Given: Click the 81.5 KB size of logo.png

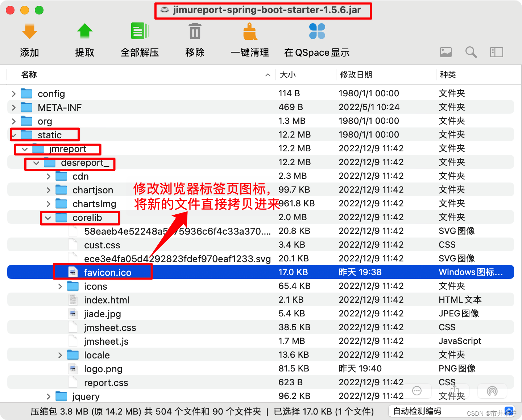Looking at the screenshot, I should click(x=294, y=369).
